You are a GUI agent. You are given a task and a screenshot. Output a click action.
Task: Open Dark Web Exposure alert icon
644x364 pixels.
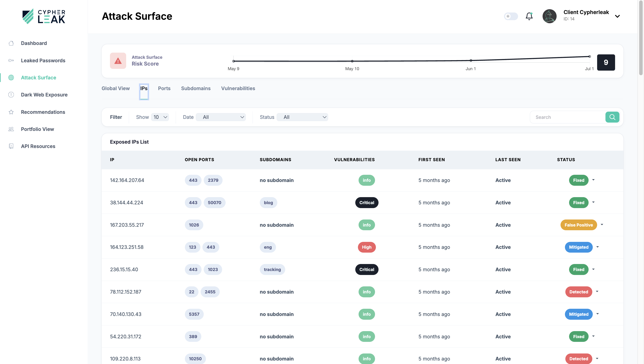11,95
